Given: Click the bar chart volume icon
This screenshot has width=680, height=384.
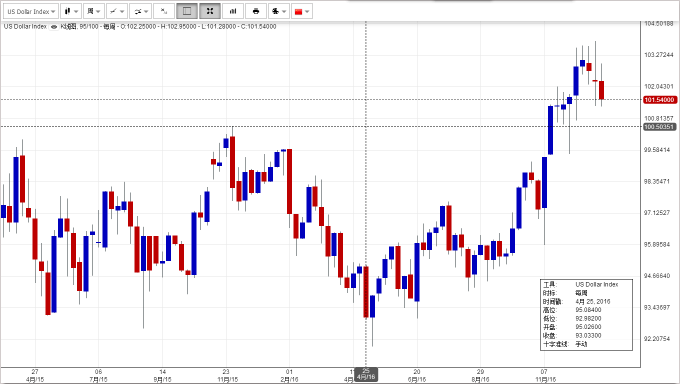Looking at the screenshot, I should click(x=233, y=11).
